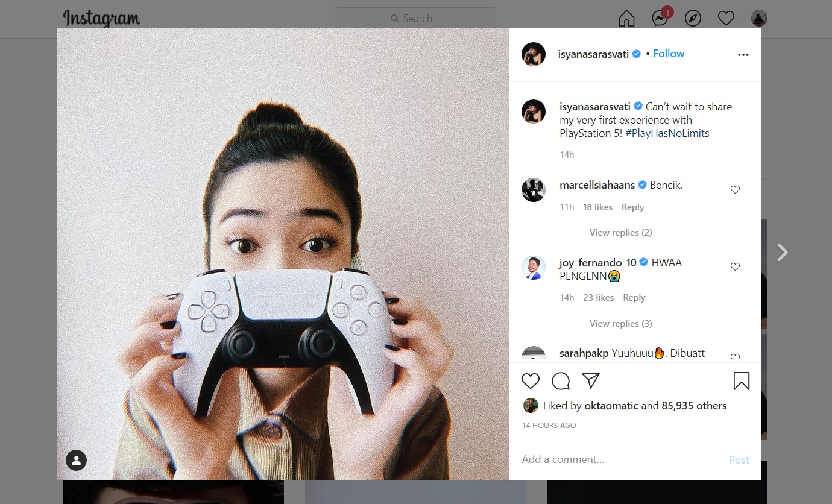Click the 14h timestamp under joy_fernando_10
Image resolution: width=832 pixels, height=504 pixels.
(x=567, y=298)
